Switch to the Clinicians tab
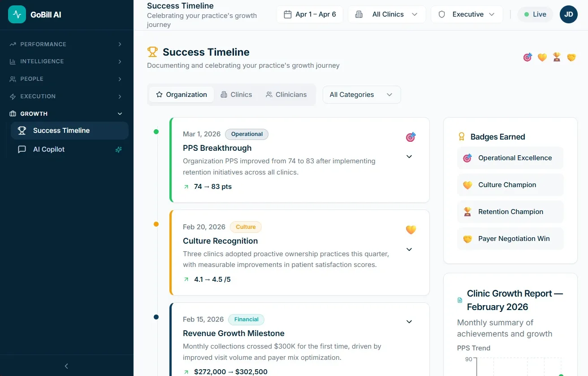 click(286, 95)
